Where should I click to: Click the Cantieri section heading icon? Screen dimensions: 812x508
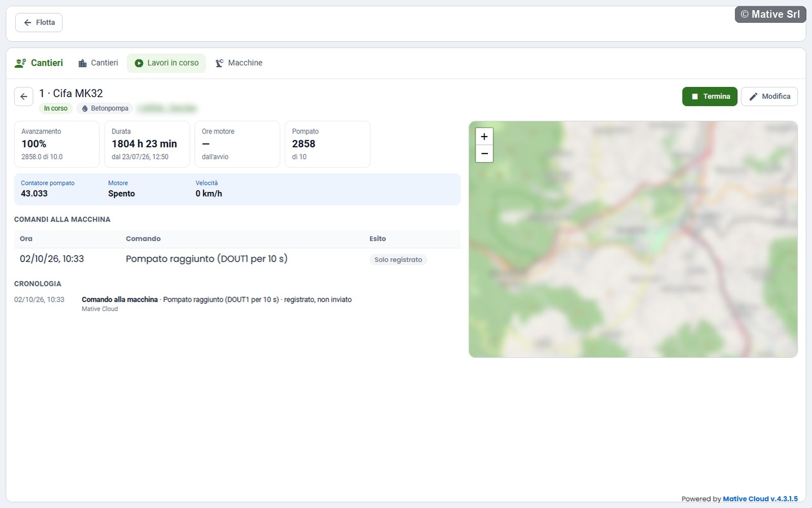20,63
